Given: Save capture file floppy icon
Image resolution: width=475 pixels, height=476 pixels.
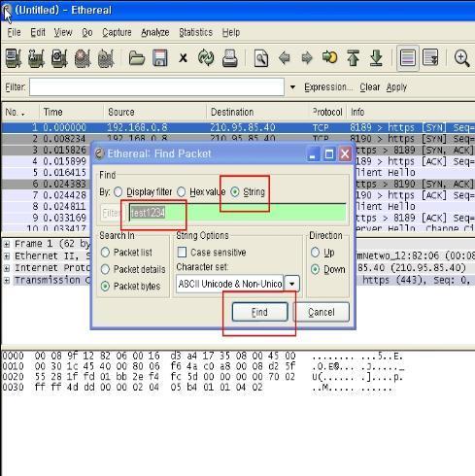Looking at the screenshot, I should pos(160,58).
